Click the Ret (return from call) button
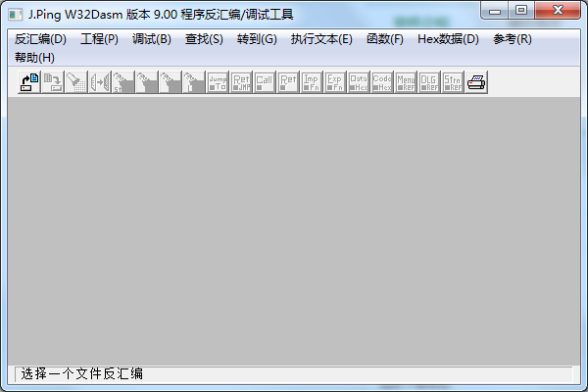 288,81
